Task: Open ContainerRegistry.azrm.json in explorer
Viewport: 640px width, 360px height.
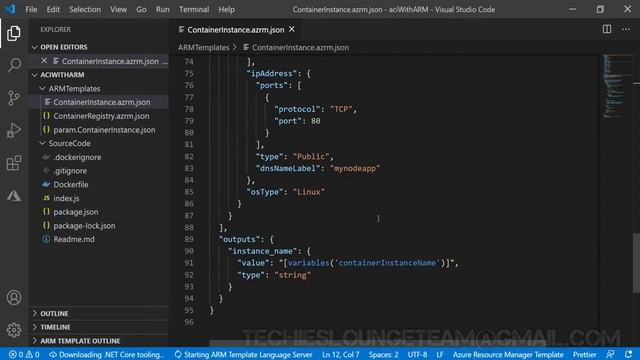Action: point(99,116)
